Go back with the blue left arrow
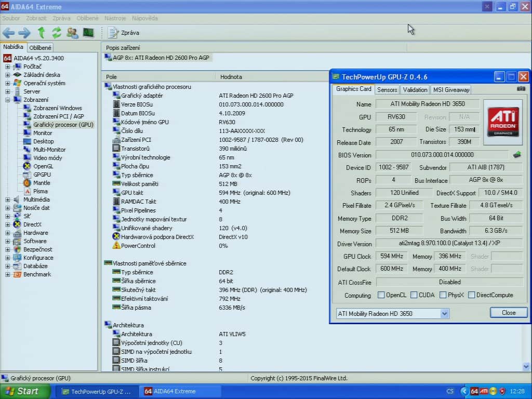Image resolution: width=532 pixels, height=399 pixels. (x=8, y=33)
